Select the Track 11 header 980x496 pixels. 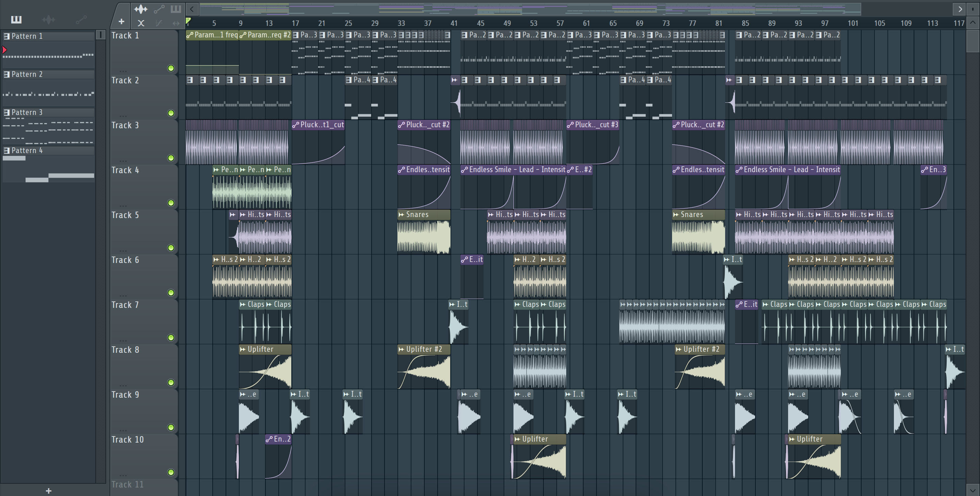[x=144, y=487]
